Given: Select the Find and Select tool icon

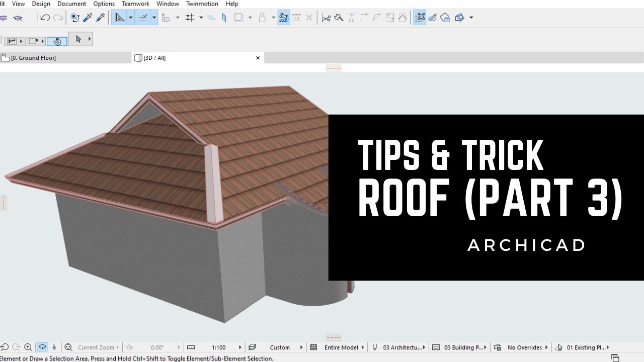Looking at the screenshot, I should pos(75,18).
